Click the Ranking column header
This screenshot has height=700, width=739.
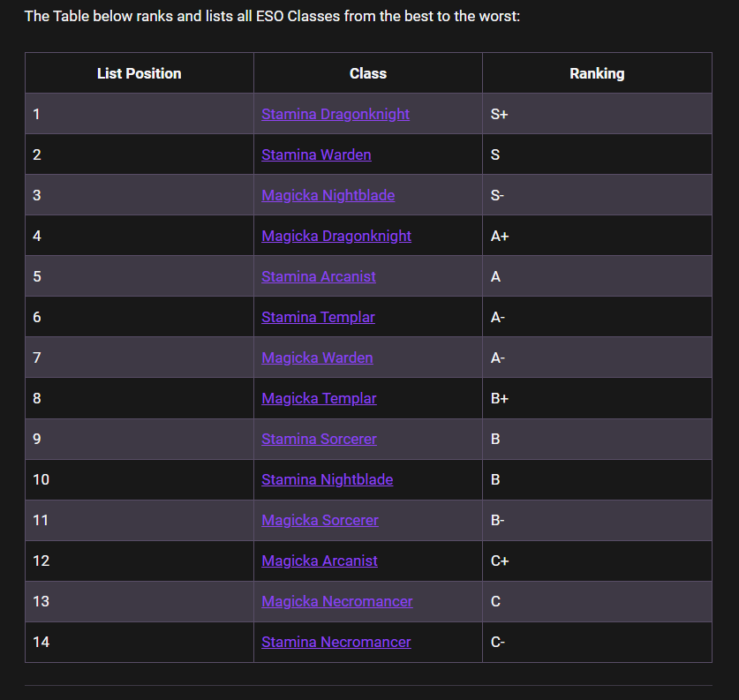click(x=597, y=73)
